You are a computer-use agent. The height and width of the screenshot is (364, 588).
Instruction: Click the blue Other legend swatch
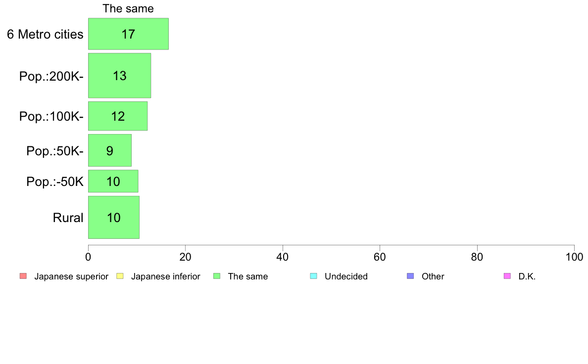coord(411,276)
